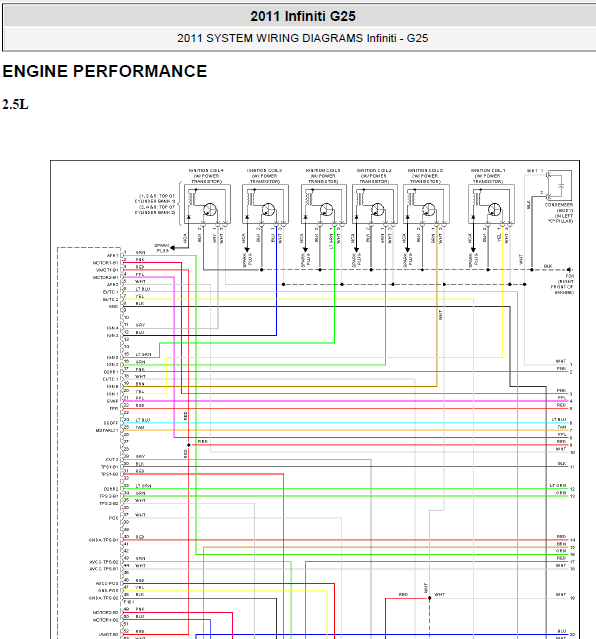Click the ground symbol near right front of engine
596x639 pixels.
(569, 270)
